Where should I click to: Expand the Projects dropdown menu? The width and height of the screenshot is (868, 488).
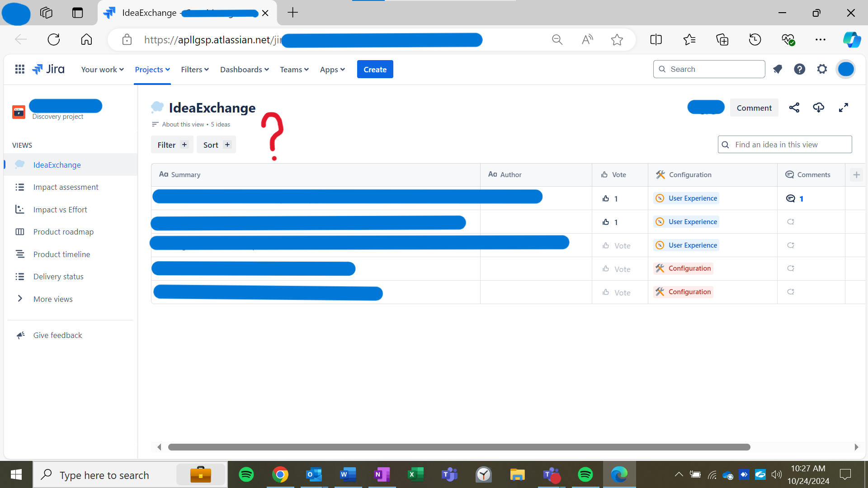click(152, 70)
